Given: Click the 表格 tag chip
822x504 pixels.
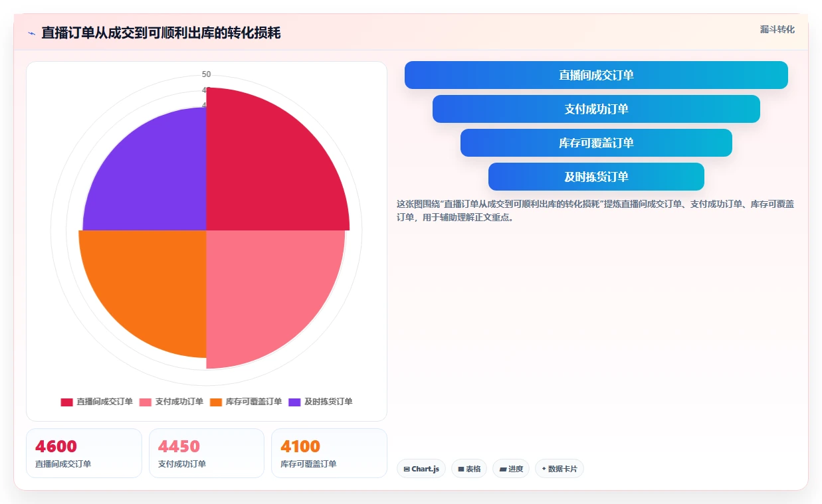Looking at the screenshot, I should pyautogui.click(x=469, y=469).
